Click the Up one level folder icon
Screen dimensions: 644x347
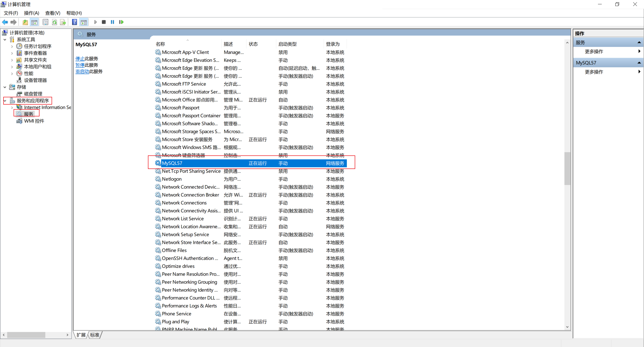click(x=25, y=22)
